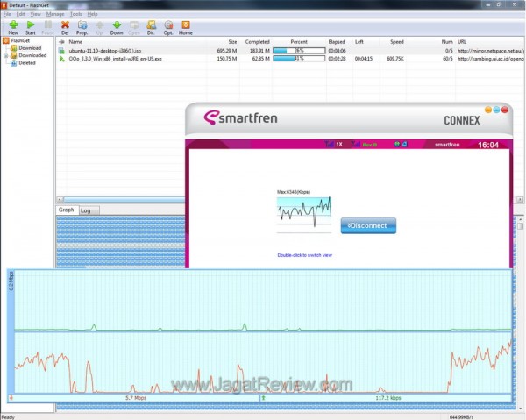Screen dimensions: 526x420
Task: Click the 695.29 M size cell
Action: 227,51
